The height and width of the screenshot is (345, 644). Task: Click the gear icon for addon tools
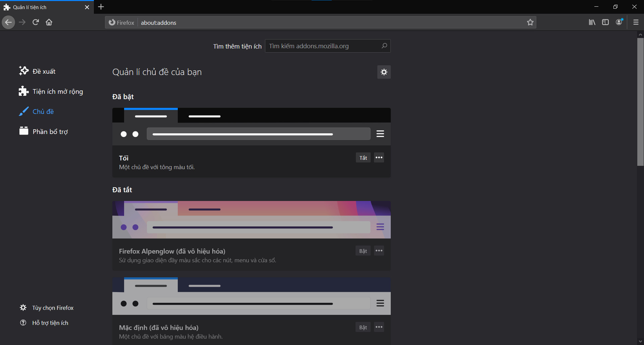(384, 72)
